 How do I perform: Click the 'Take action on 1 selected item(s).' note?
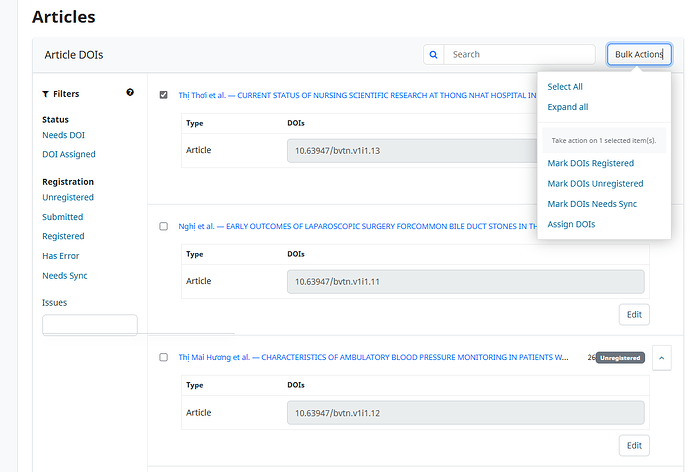[x=604, y=141]
